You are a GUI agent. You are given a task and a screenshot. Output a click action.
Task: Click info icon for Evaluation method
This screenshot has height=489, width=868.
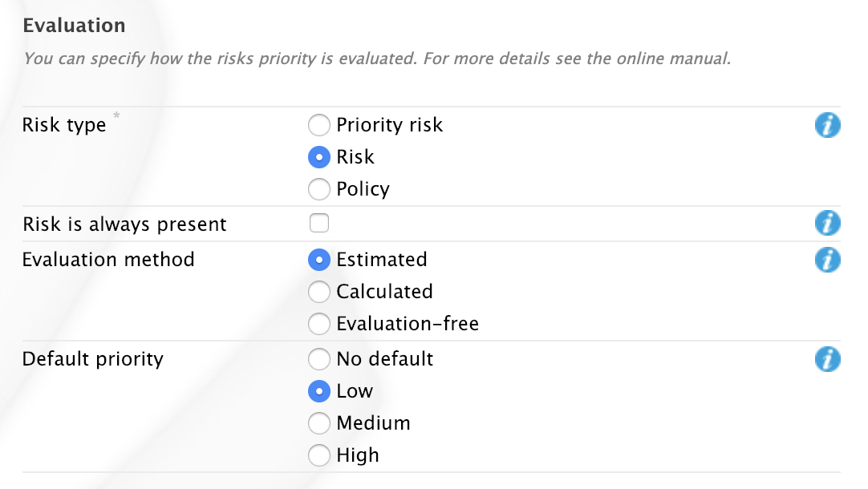tap(827, 260)
